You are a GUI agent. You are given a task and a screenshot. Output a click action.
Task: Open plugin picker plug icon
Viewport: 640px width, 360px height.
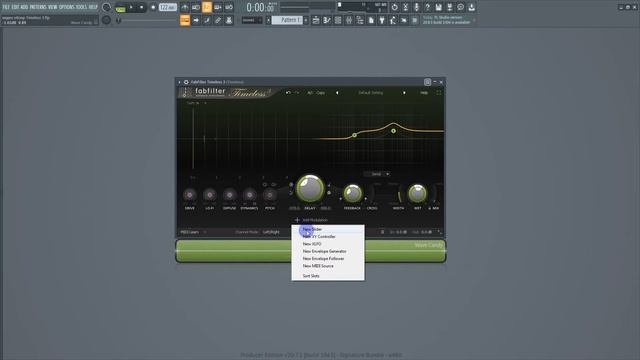pos(382,20)
